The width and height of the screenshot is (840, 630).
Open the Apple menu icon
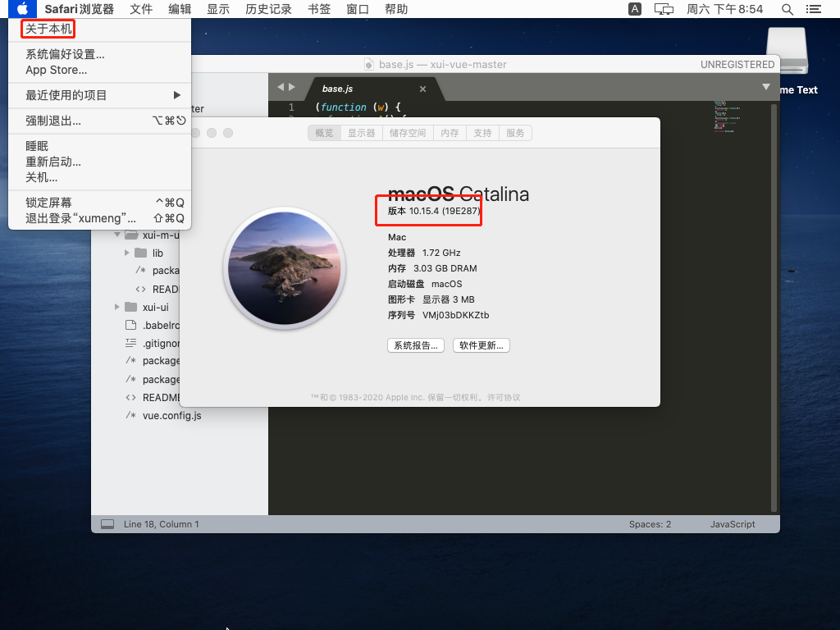click(22, 9)
